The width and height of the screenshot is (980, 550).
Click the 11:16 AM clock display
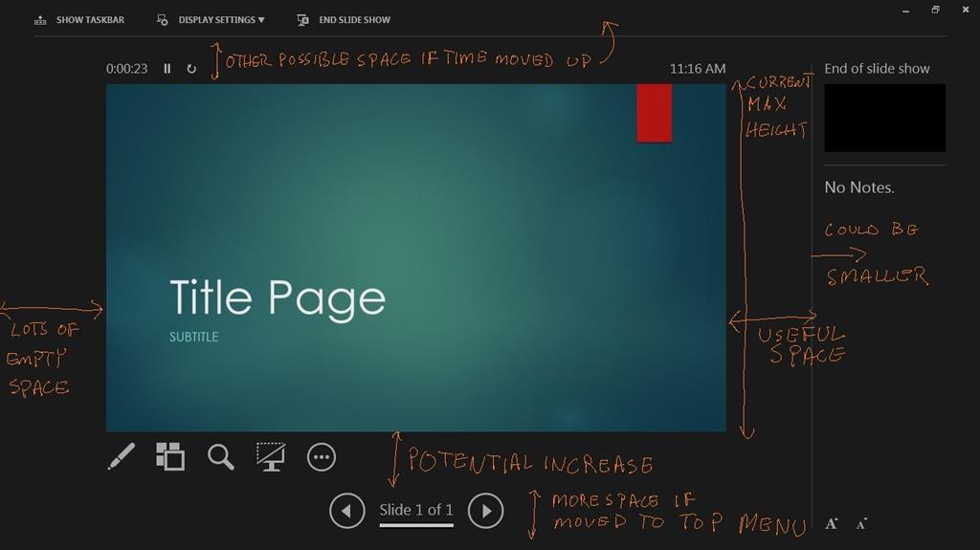[x=698, y=69]
